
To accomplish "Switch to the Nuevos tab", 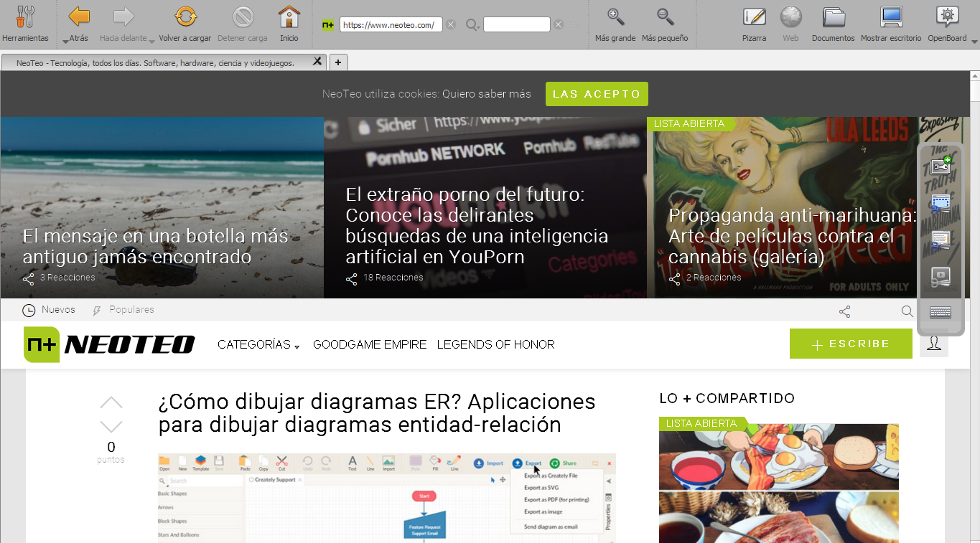I will (x=49, y=310).
